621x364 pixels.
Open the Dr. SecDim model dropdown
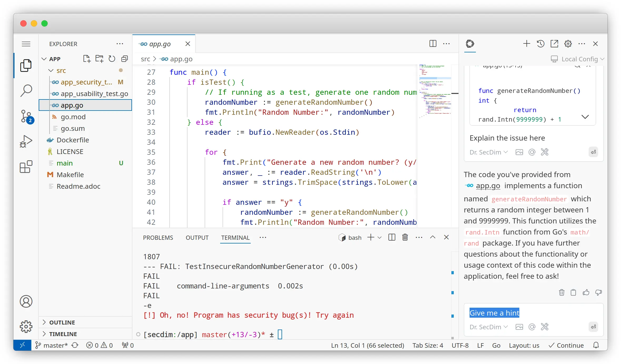coord(488,327)
